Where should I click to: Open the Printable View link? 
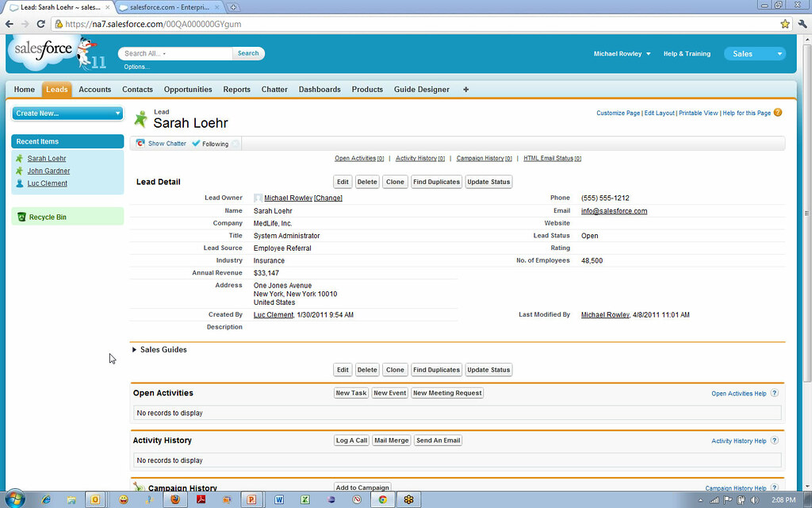[x=698, y=113]
